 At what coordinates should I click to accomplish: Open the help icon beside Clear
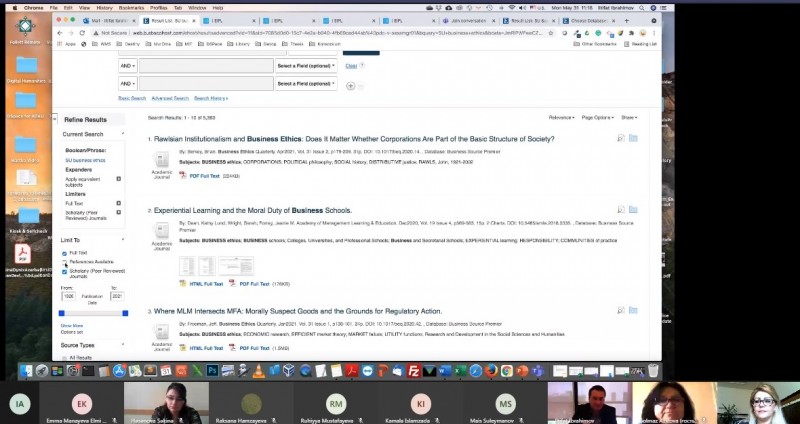pos(362,65)
